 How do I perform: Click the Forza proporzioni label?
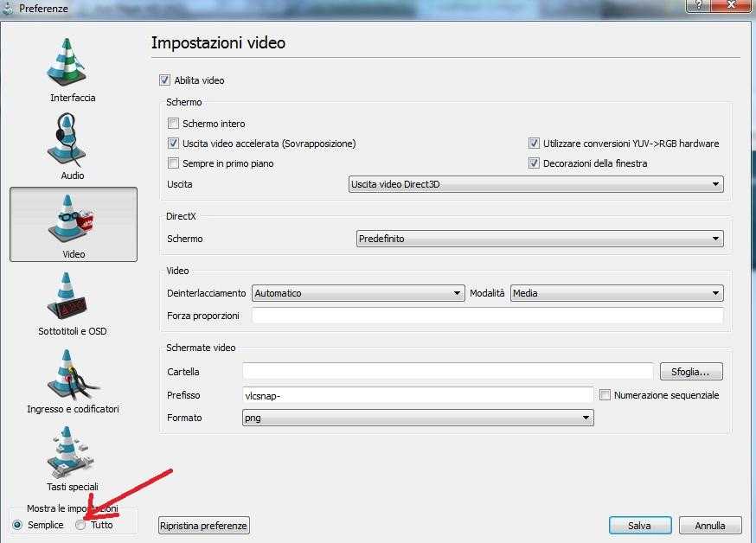[x=203, y=316]
